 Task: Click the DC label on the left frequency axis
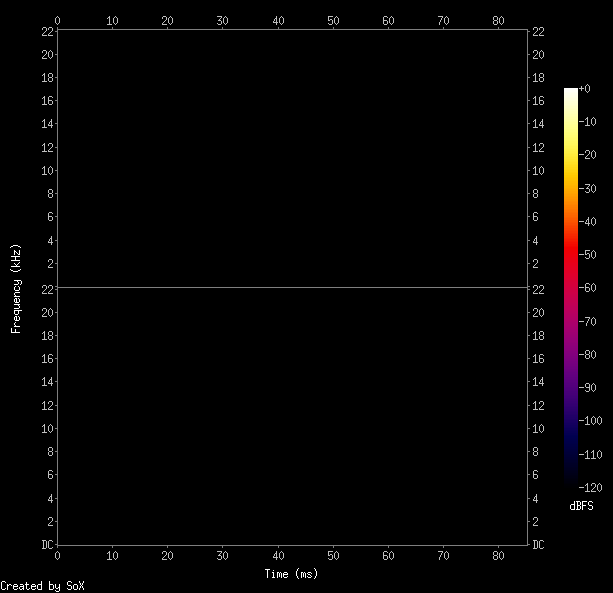click(x=46, y=545)
